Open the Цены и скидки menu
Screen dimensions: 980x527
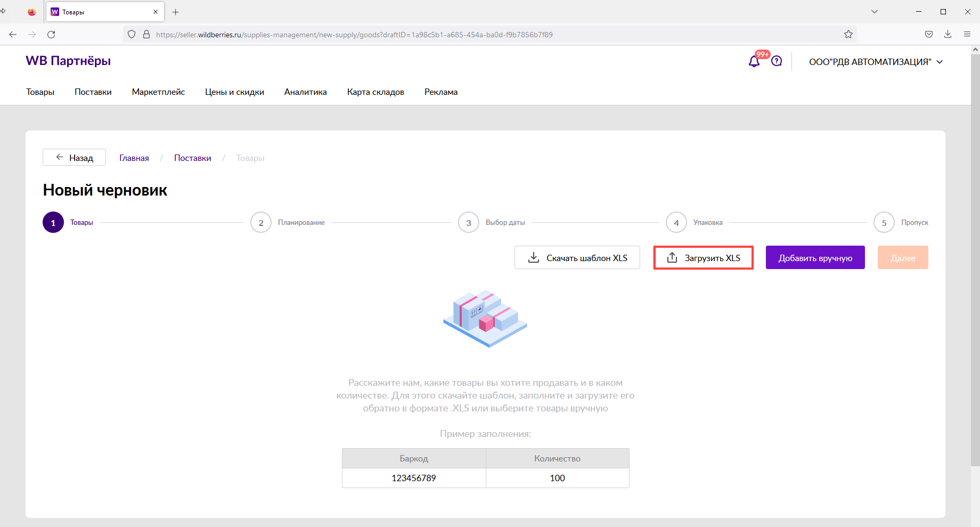(x=234, y=92)
